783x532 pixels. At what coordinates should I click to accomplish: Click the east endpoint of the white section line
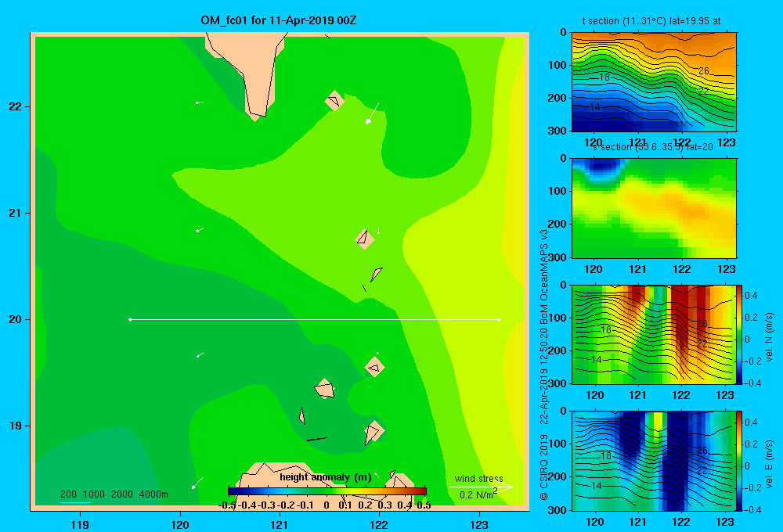[499, 319]
